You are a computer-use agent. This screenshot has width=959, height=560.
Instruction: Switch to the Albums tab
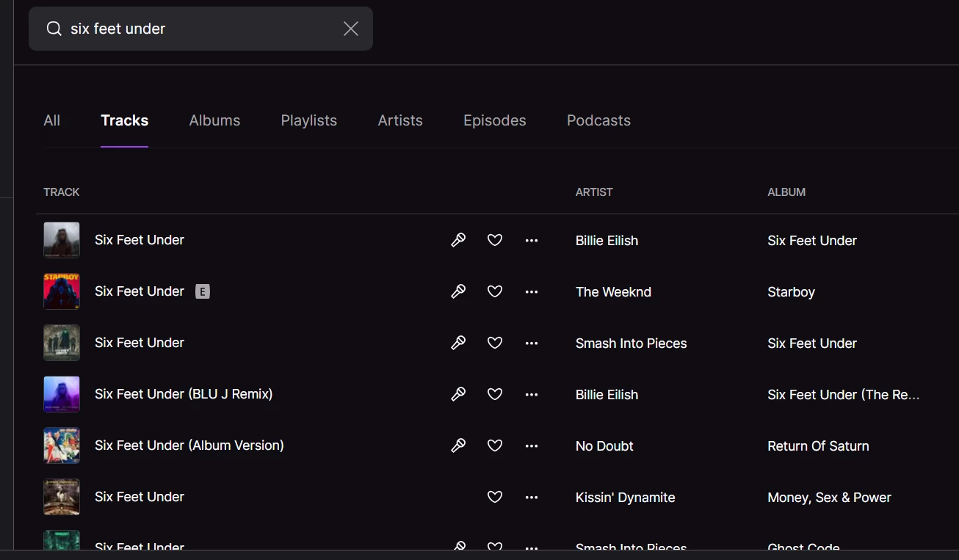coord(214,120)
